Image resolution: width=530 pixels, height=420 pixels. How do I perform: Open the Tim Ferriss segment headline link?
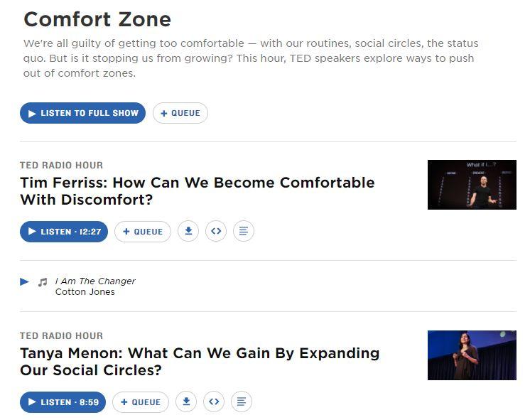198,191
